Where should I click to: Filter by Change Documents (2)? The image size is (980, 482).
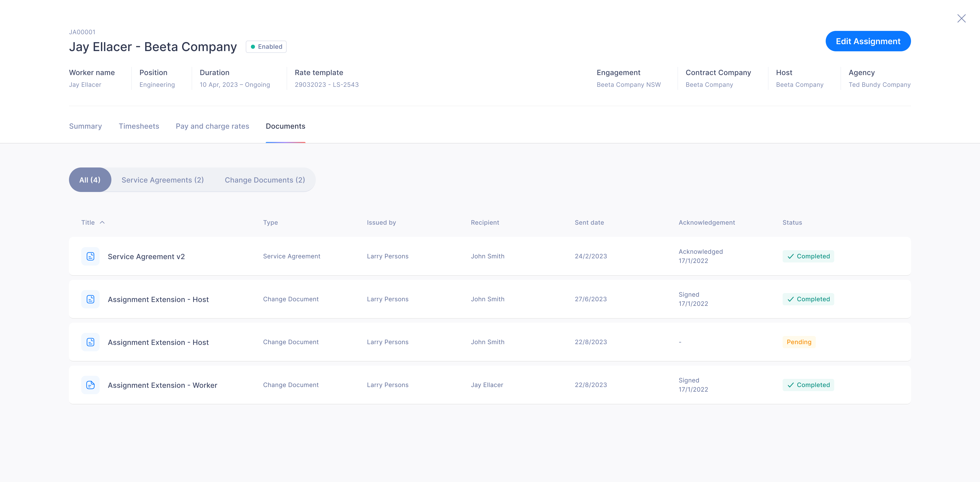(x=265, y=180)
